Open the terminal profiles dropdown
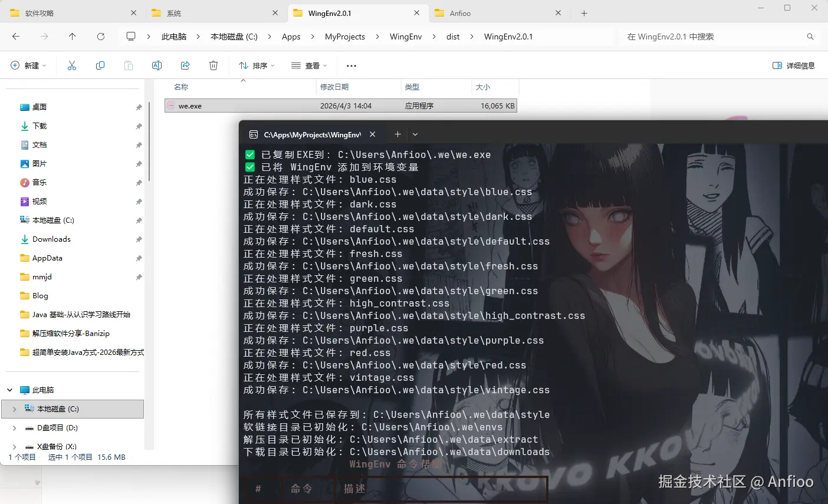 (415, 134)
